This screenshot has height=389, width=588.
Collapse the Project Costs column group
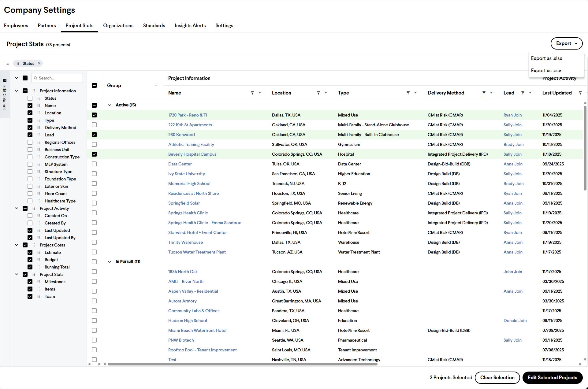click(x=17, y=245)
